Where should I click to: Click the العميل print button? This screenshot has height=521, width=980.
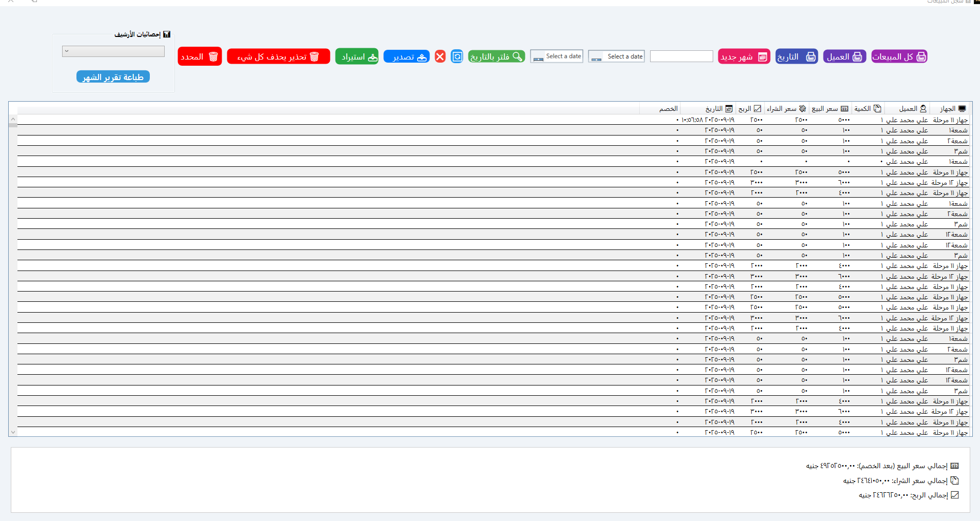844,56
